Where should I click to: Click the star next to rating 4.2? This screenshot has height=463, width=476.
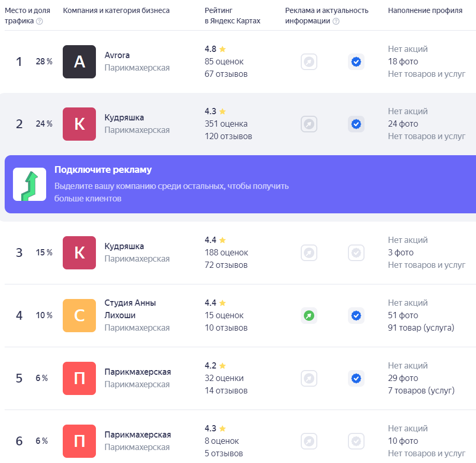click(x=222, y=365)
